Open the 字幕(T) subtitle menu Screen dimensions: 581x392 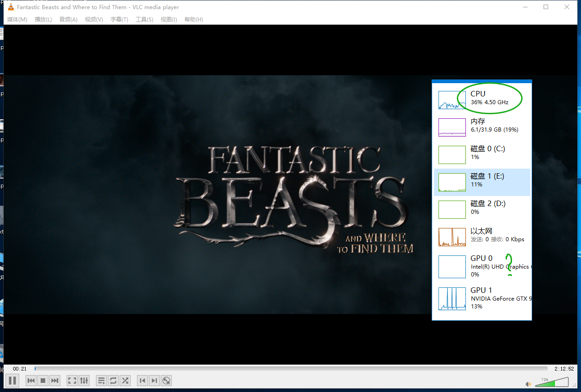click(x=119, y=19)
